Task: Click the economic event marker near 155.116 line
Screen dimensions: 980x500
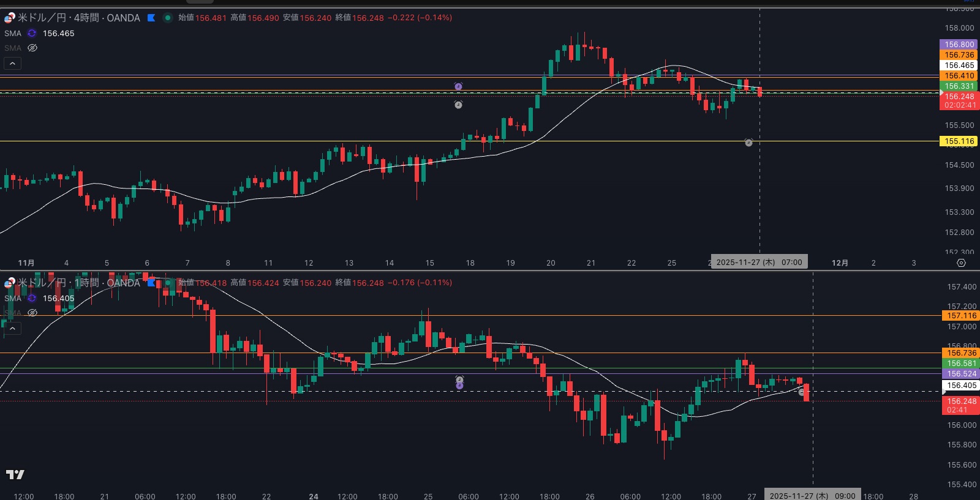Action: tap(748, 143)
